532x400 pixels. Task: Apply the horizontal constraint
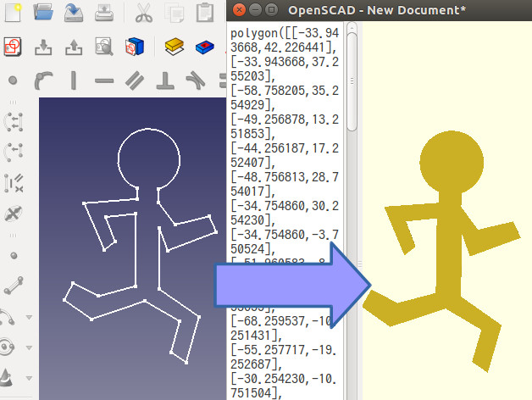tap(104, 81)
